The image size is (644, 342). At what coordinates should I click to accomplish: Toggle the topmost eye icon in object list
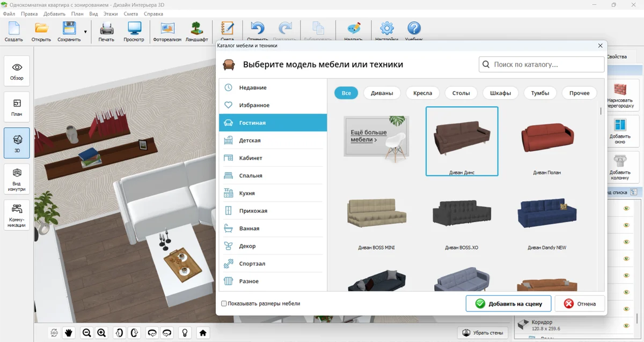[x=626, y=209]
